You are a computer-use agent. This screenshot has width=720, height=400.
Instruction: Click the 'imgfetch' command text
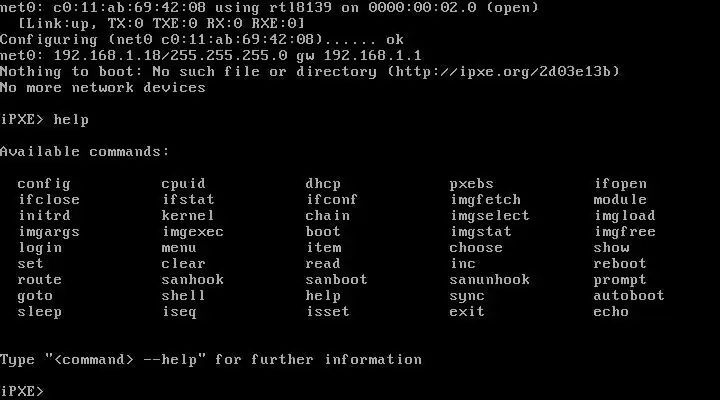[x=485, y=200]
